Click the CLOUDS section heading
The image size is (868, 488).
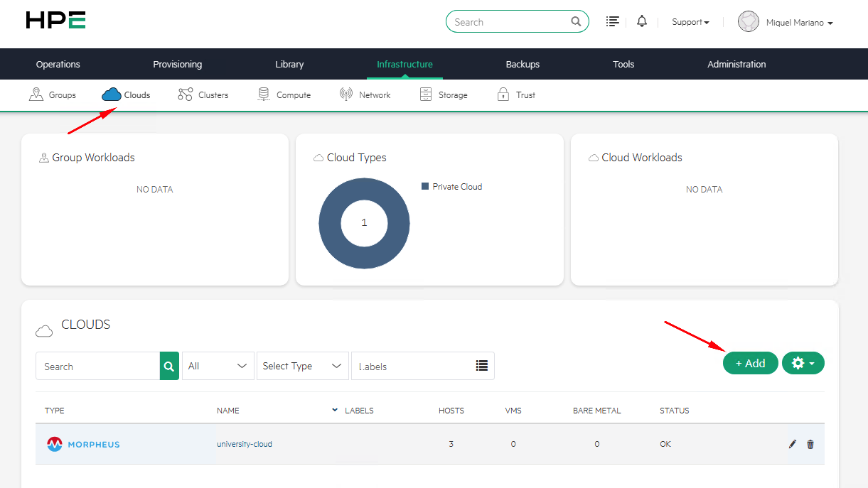[86, 325]
